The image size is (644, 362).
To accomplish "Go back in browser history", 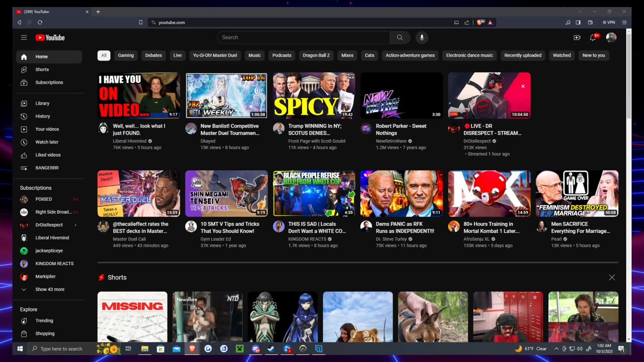I will [x=19, y=22].
